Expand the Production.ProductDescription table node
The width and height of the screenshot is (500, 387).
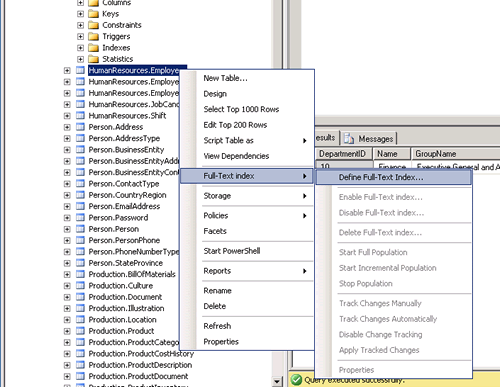click(67, 365)
